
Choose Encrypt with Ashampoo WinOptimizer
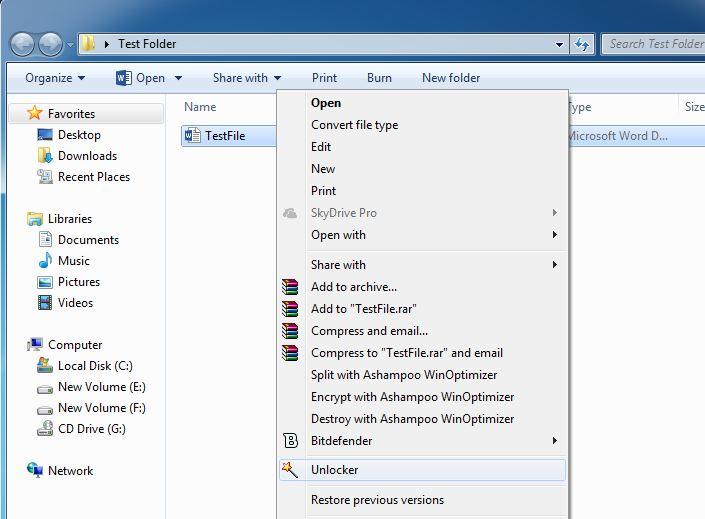[x=412, y=397]
